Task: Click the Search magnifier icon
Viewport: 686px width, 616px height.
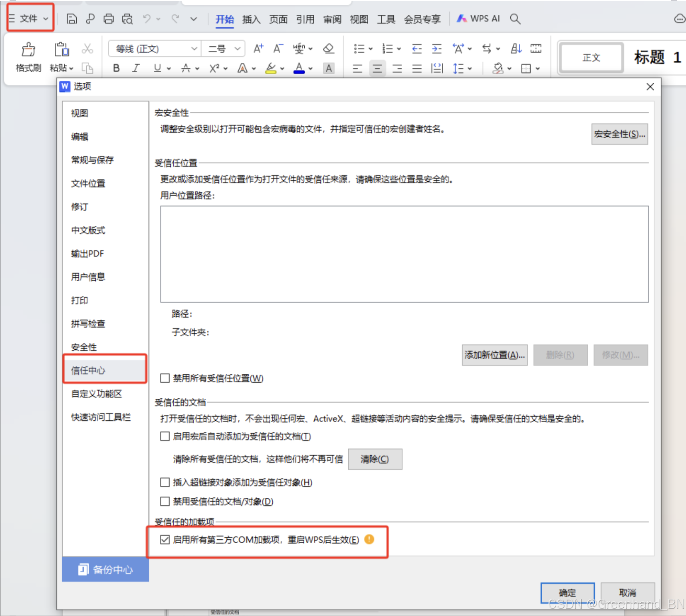Action: [515, 19]
